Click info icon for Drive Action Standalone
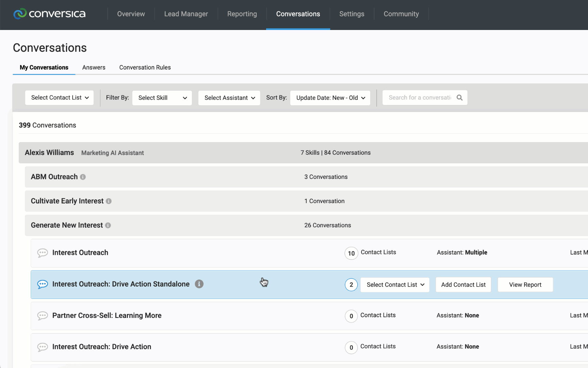 [199, 284]
